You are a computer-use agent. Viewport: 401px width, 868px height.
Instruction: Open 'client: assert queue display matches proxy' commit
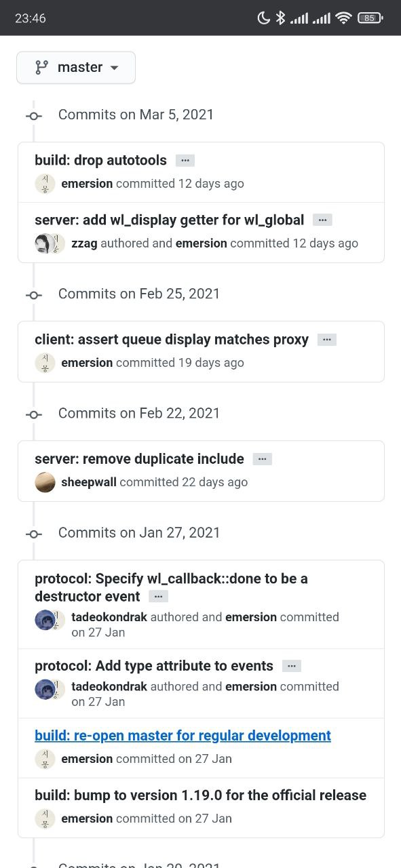(172, 340)
